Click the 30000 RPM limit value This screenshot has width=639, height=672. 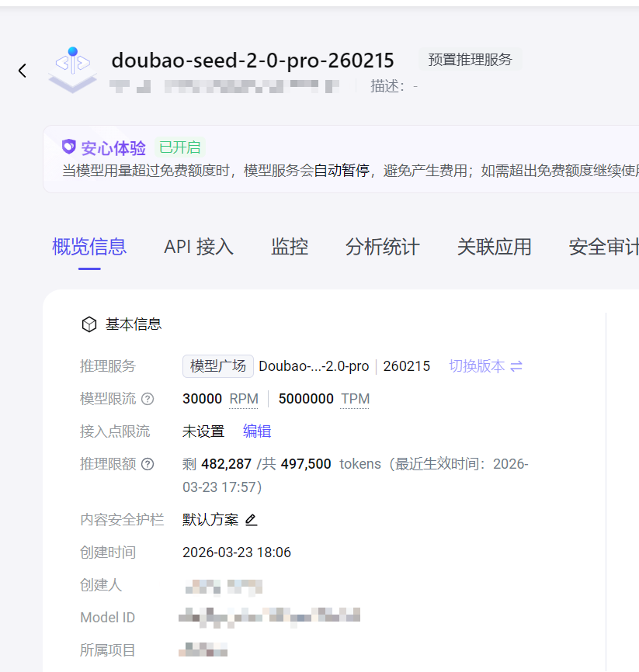click(202, 399)
